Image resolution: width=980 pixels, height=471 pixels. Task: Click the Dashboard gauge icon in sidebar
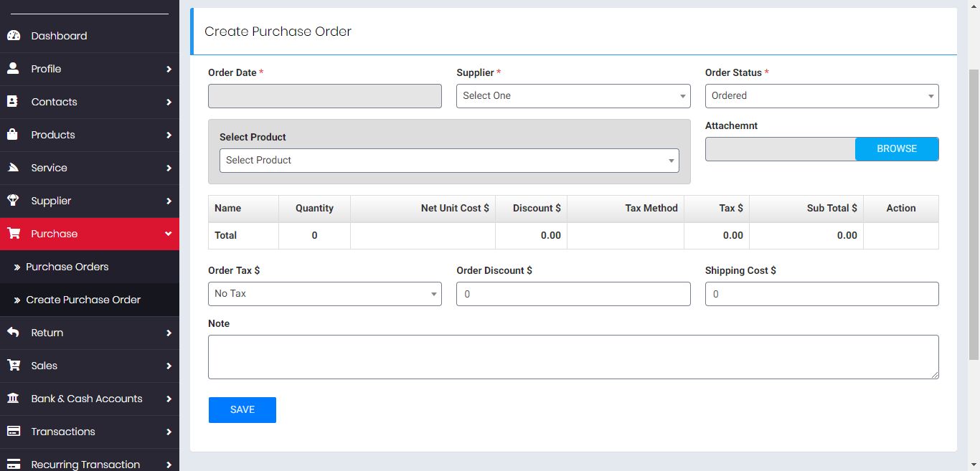pos(13,36)
